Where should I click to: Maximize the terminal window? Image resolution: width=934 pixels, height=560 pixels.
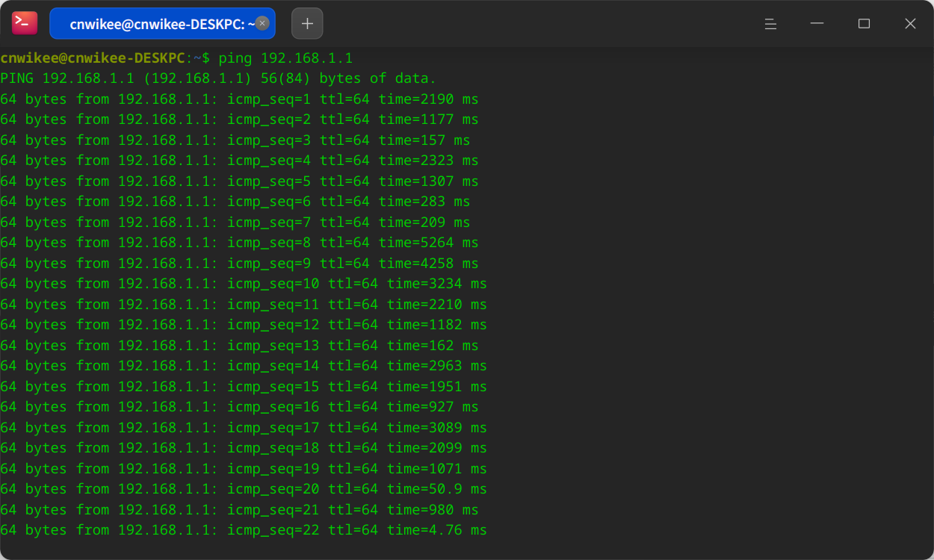[x=864, y=24]
